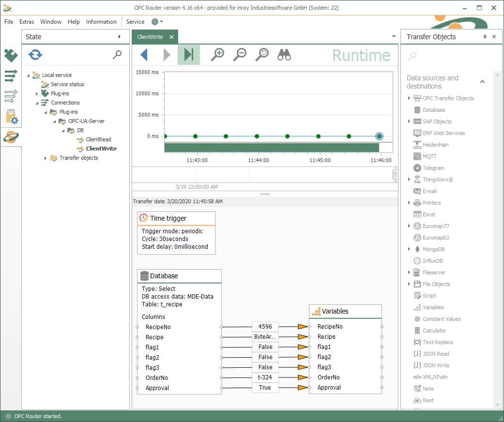Select ClientRead in the tree

point(98,139)
